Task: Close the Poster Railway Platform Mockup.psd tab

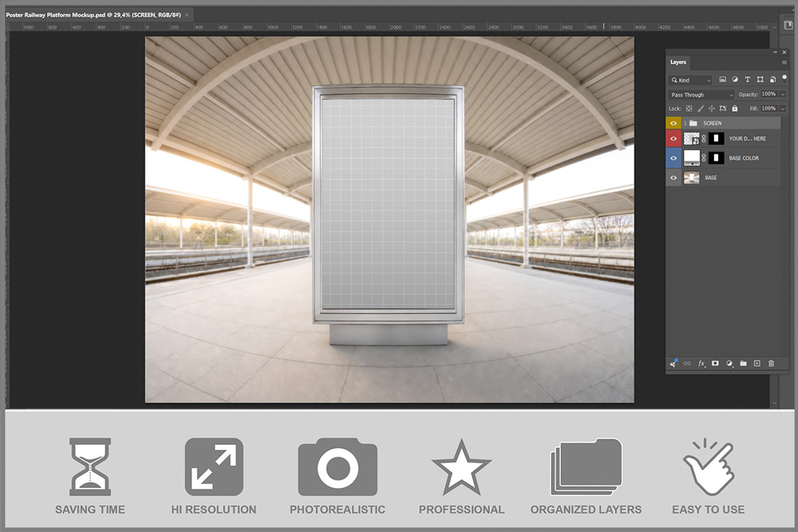Action: pyautogui.click(x=188, y=14)
